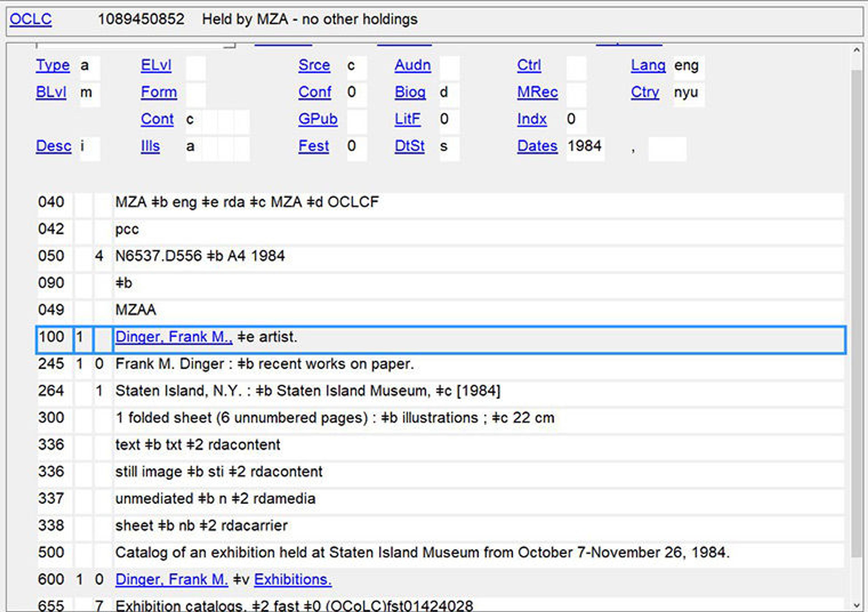Viewport: 868px width, 612px height.
Task: Click the 264 publication field row
Action: 307,391
